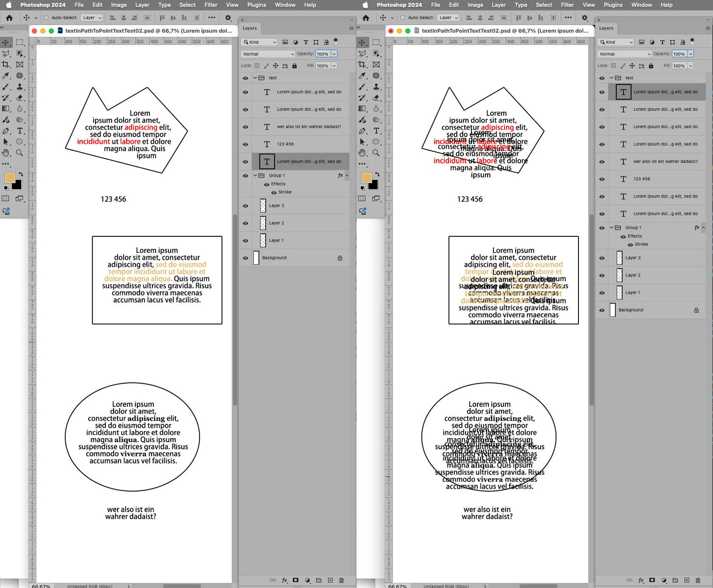
Task: Click foreground color swatch in left window
Action: [10, 177]
